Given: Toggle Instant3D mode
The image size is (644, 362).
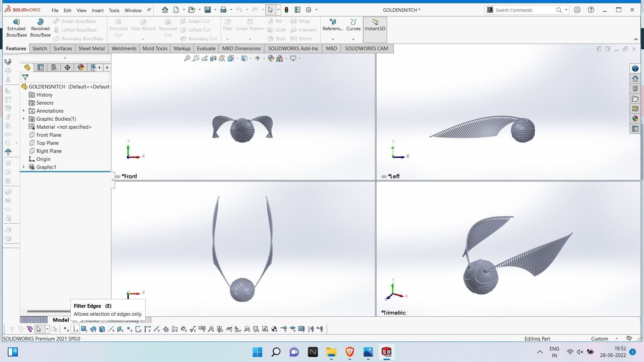Looking at the screenshot, I should pyautogui.click(x=375, y=29).
